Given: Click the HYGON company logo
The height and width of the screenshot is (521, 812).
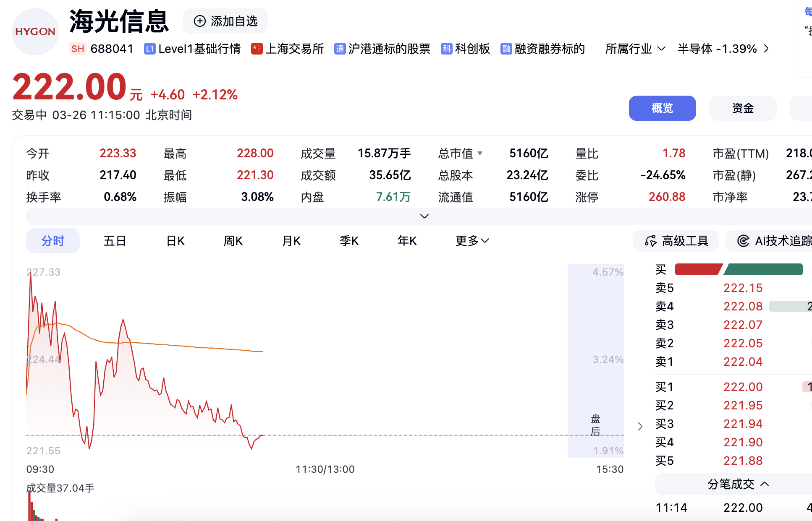Looking at the screenshot, I should [35, 31].
